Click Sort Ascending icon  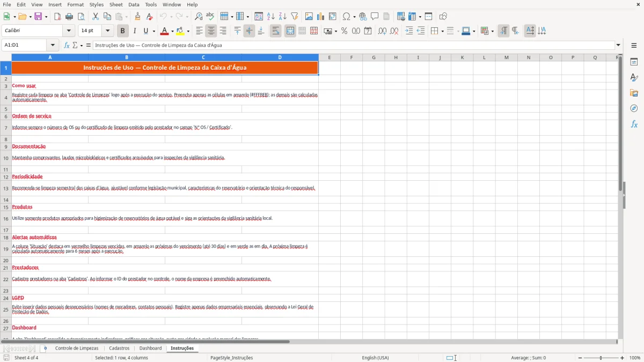click(271, 17)
